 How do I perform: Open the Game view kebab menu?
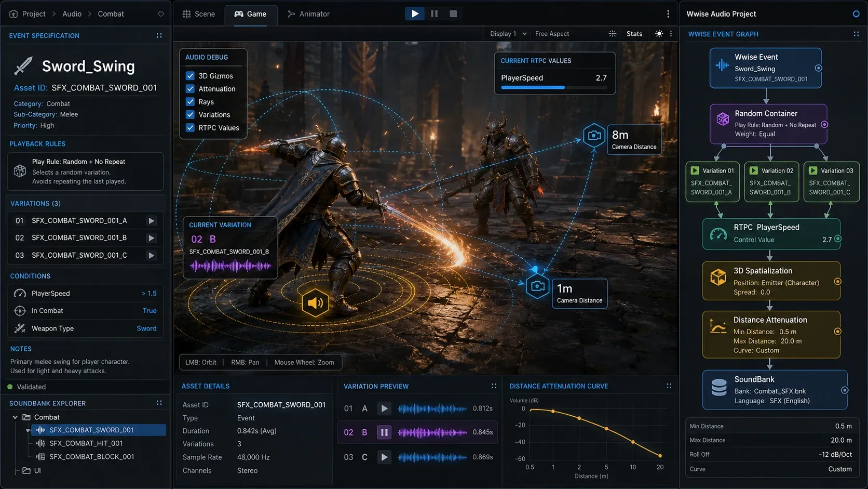pyautogui.click(x=671, y=34)
